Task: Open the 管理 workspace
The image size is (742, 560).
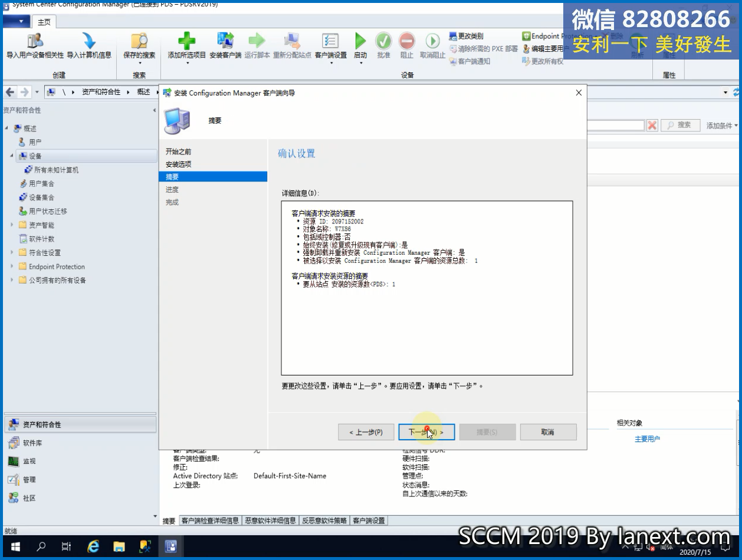Action: coord(80,479)
